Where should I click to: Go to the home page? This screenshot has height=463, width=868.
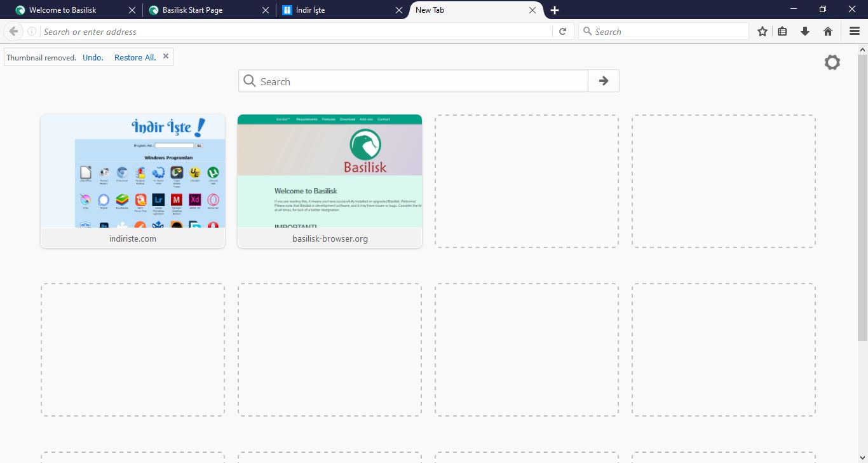[x=828, y=31]
